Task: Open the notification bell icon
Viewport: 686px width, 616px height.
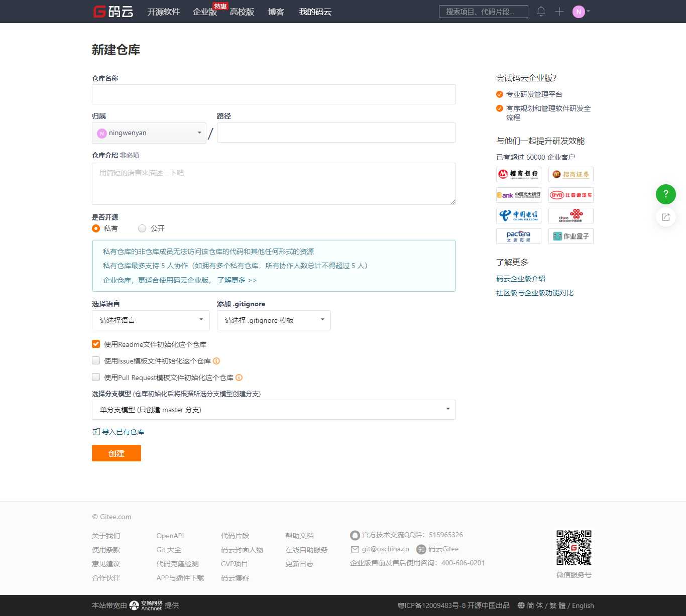Action: point(541,11)
